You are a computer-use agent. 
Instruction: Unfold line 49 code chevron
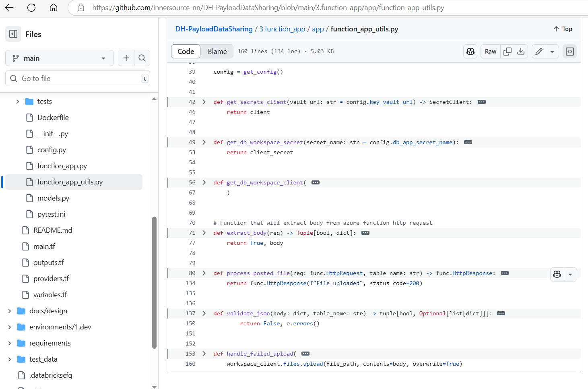(204, 142)
